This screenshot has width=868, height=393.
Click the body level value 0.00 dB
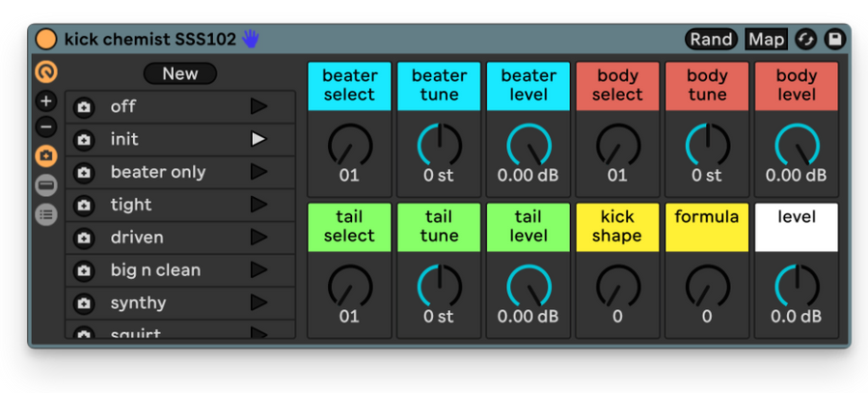[x=797, y=176]
